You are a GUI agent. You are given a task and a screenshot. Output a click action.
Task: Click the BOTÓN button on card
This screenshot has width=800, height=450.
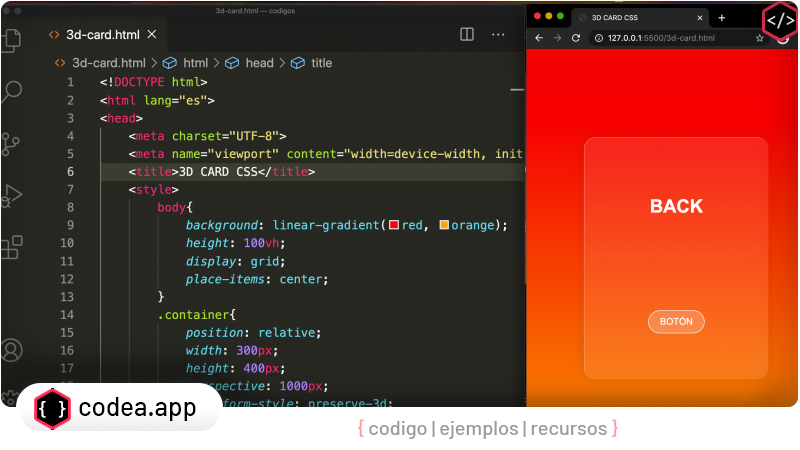tap(676, 322)
